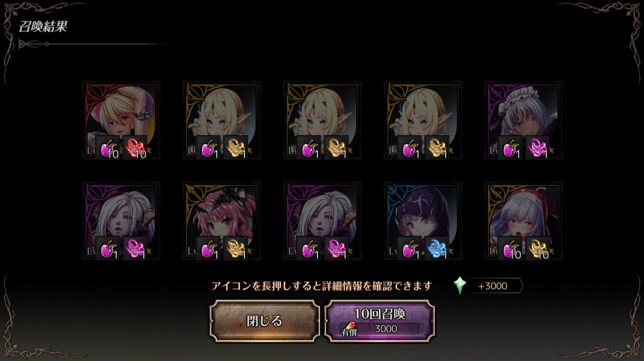This screenshot has width=644, height=361.
Task: Tap the second blonde elf character thumbnail
Action: (x=322, y=120)
